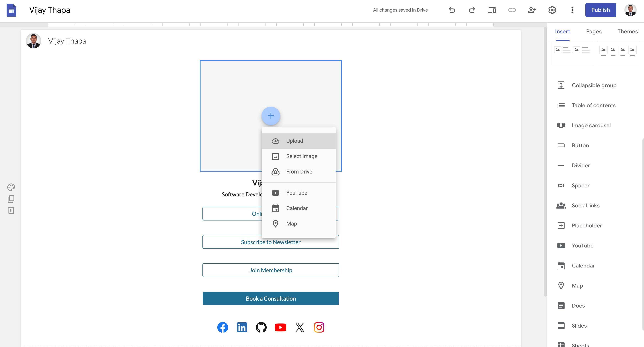The height and width of the screenshot is (347, 644).
Task: Click the Join Membership button
Action: tap(271, 270)
